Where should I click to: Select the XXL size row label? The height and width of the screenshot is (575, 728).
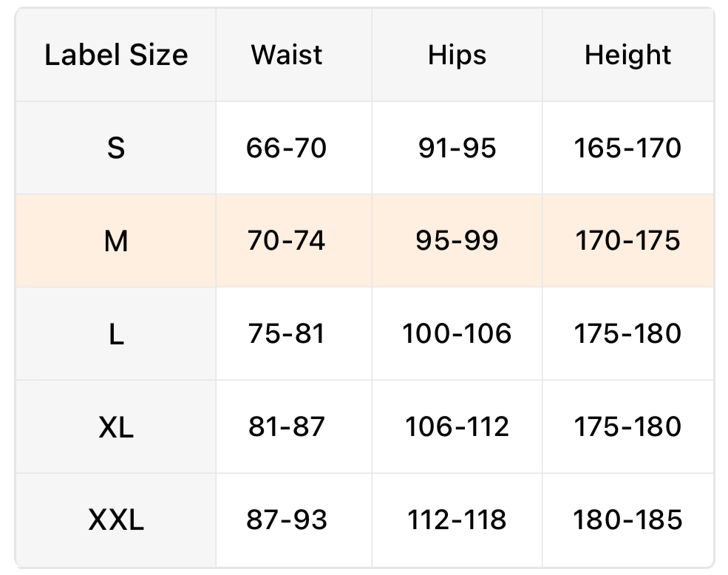pyautogui.click(x=116, y=520)
